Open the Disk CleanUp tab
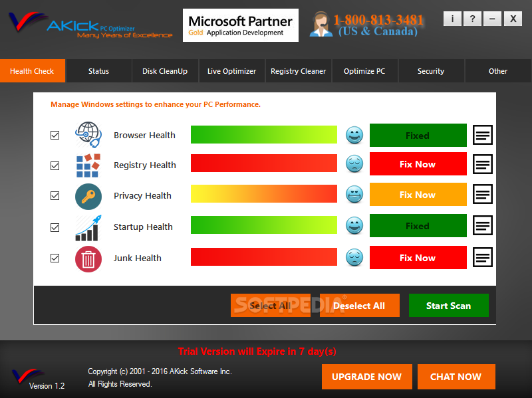The image size is (532, 398). [165, 71]
